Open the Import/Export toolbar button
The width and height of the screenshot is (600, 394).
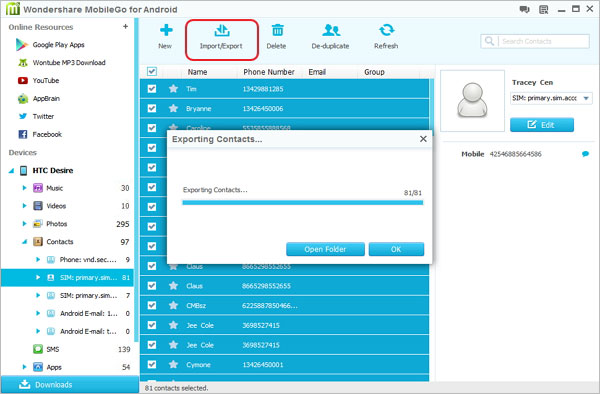point(222,40)
